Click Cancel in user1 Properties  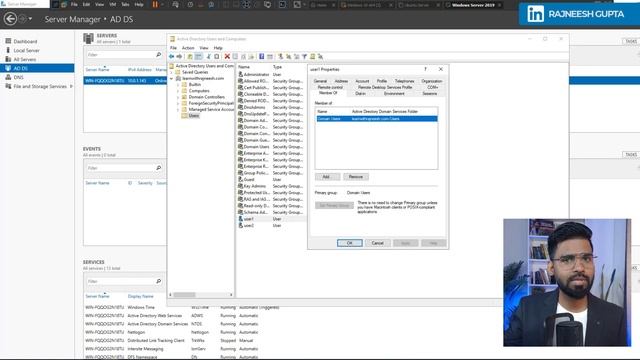click(x=378, y=243)
